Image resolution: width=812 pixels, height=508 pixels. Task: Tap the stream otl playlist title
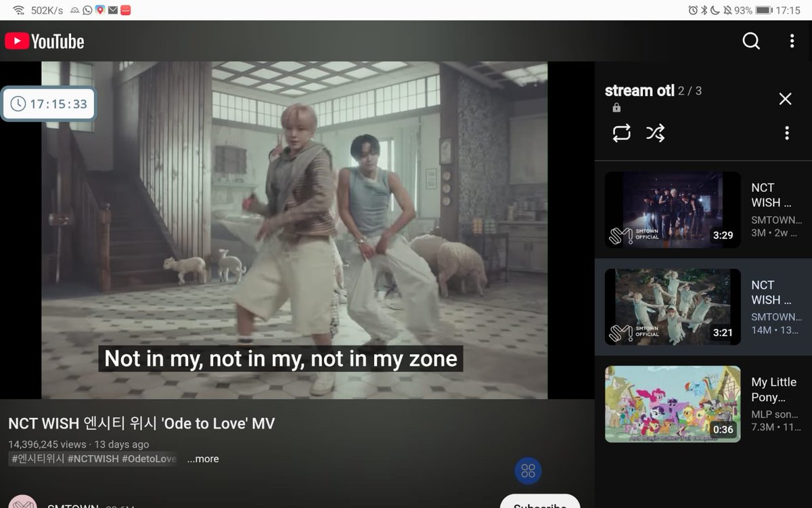pos(639,90)
